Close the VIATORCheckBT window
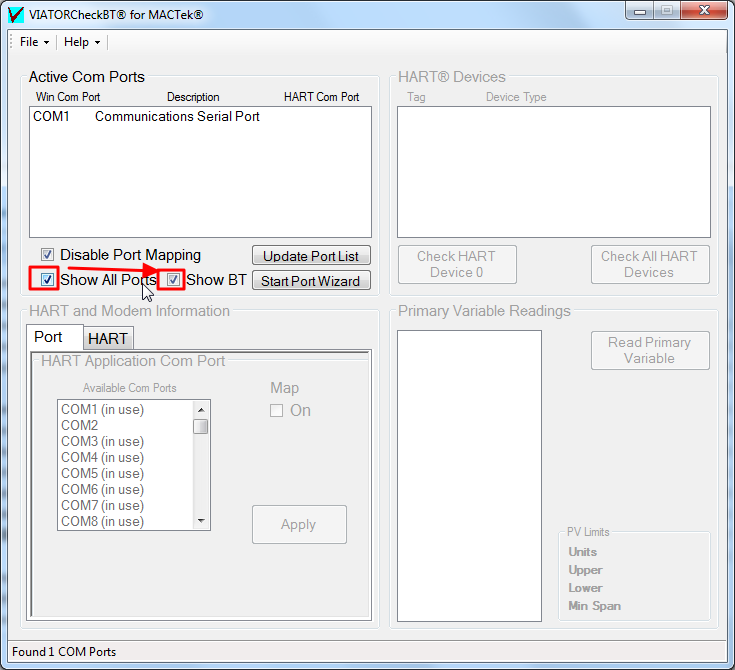Screen dimensions: 735x670 pyautogui.click(x=705, y=11)
